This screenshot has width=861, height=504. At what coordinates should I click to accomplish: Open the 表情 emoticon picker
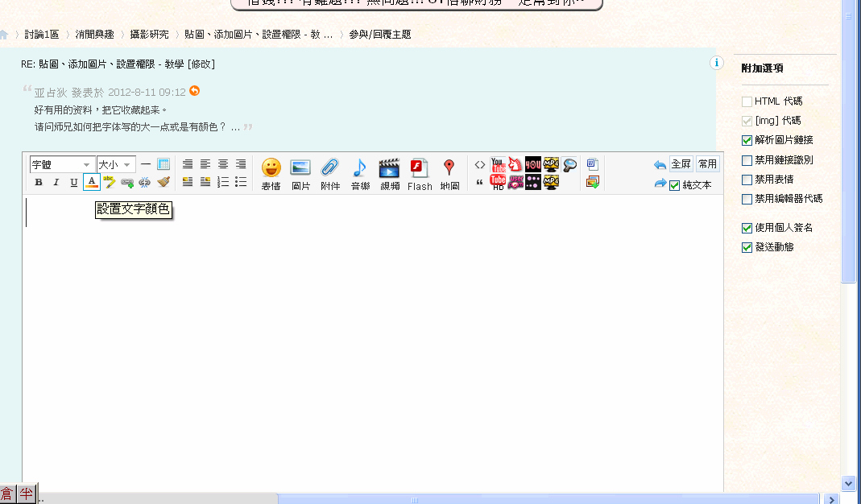click(271, 173)
